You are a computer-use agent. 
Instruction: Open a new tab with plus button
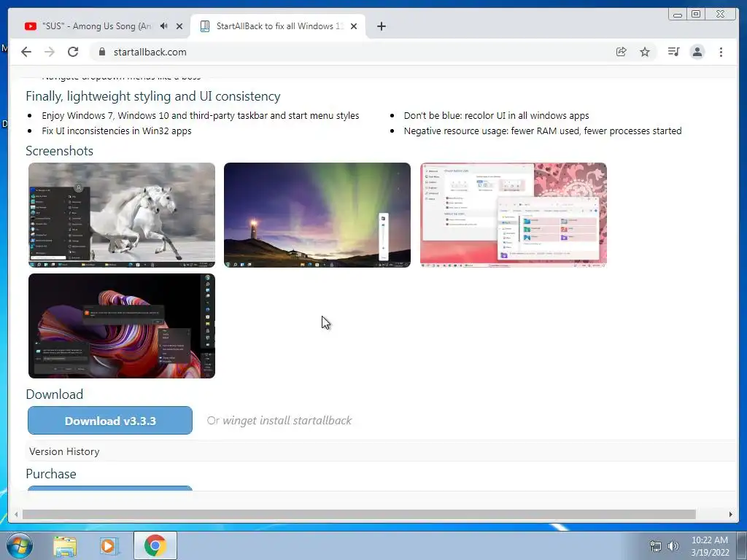pos(381,26)
